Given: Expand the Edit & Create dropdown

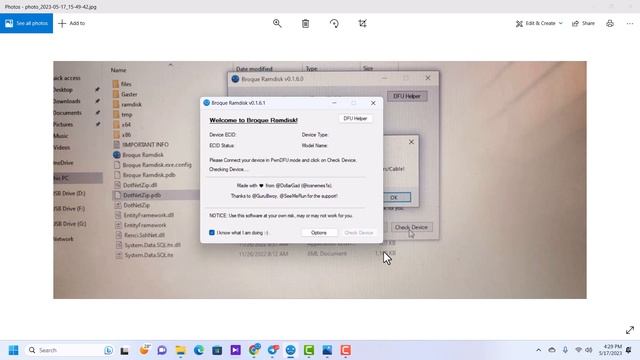Looking at the screenshot, I should 539,23.
